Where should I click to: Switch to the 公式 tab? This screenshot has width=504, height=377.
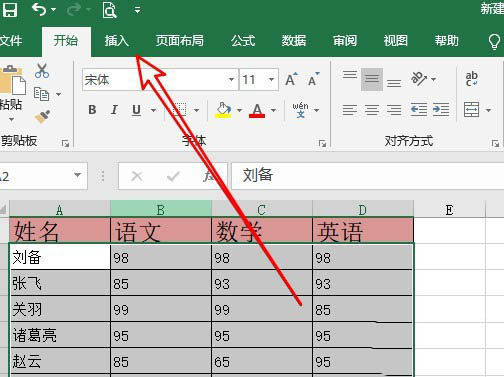pos(243,41)
